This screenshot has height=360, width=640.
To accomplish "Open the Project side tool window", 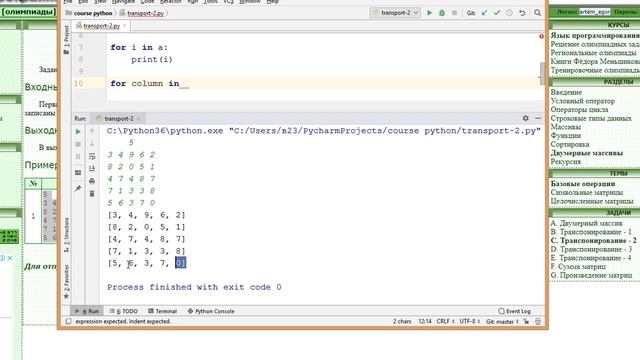I will (x=66, y=40).
